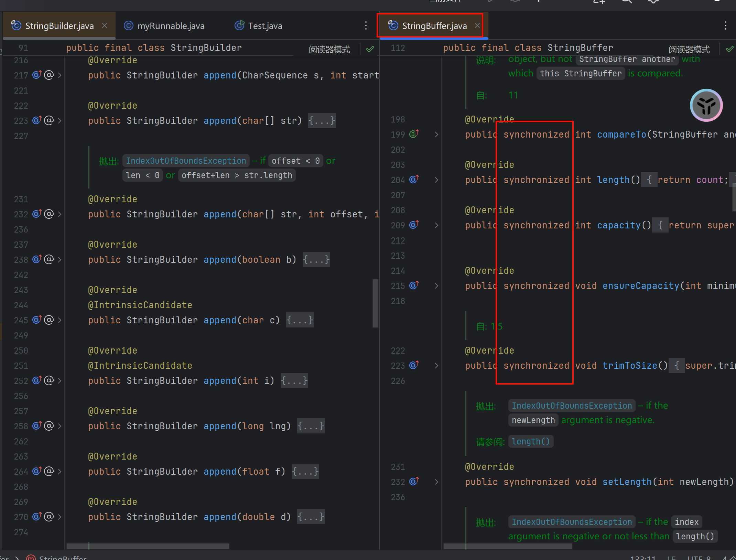Expand fold chevron beside trimToSize on line 223

point(436,366)
